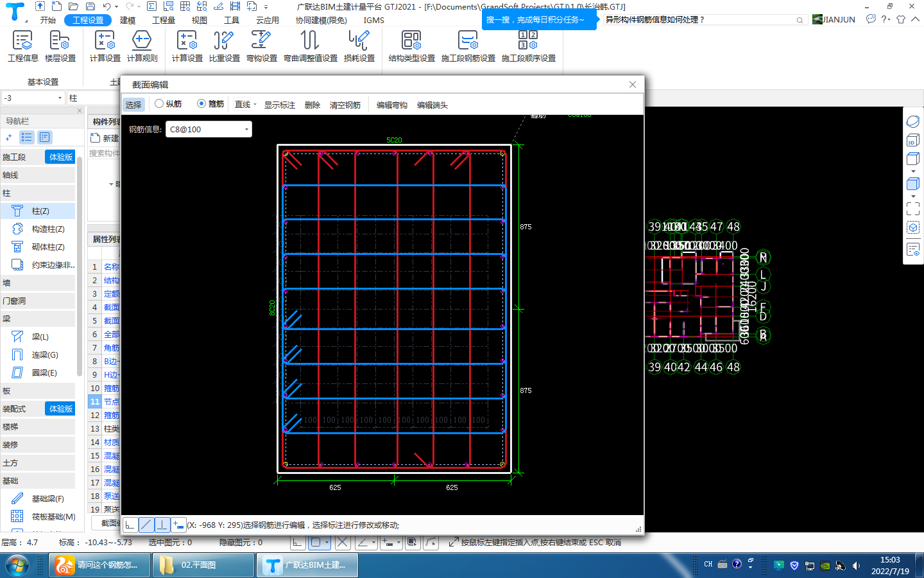The width and height of the screenshot is (924, 578).
Task: Switch navigation to list view icon
Action: (26, 137)
